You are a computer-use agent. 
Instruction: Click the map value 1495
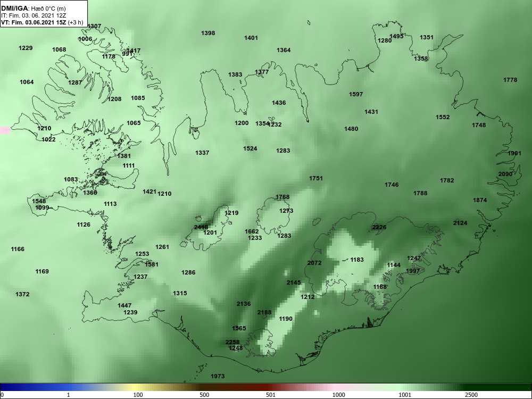click(396, 36)
